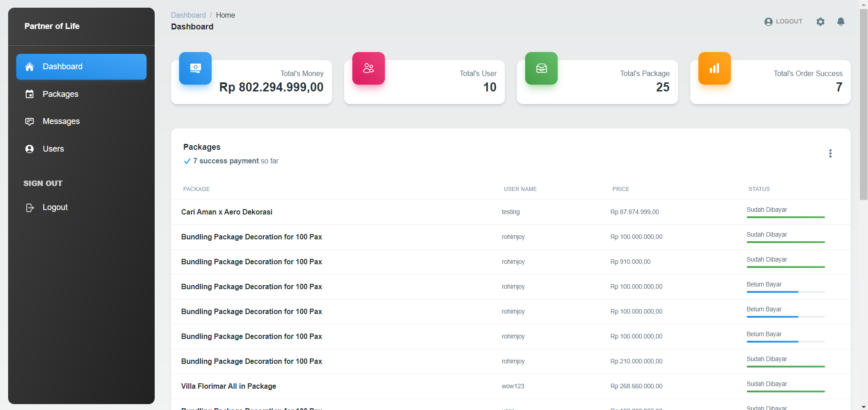Click the PACKAGE column header

coord(196,189)
